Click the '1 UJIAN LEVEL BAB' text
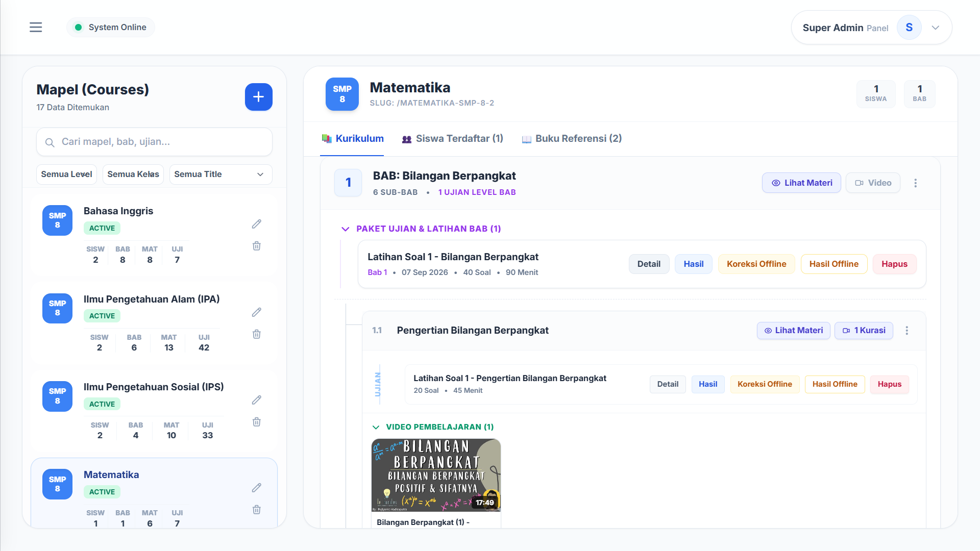The height and width of the screenshot is (551, 980). click(477, 192)
